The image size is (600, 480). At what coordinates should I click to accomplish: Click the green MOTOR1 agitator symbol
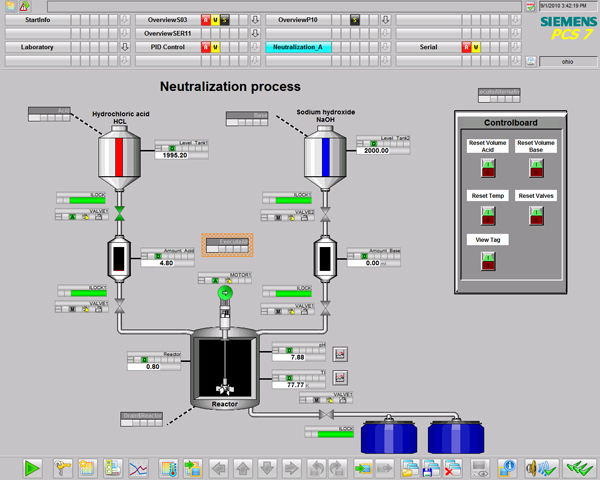pos(225,293)
